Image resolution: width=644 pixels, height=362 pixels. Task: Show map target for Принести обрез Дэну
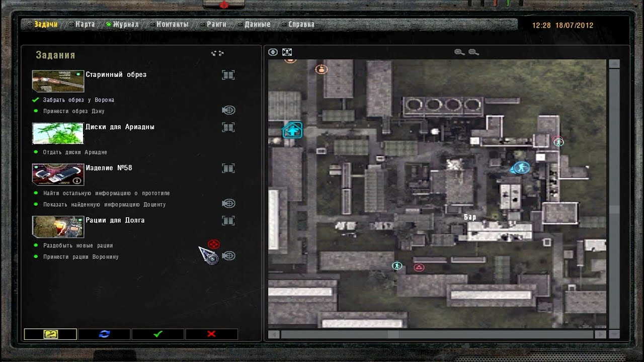coord(228,110)
